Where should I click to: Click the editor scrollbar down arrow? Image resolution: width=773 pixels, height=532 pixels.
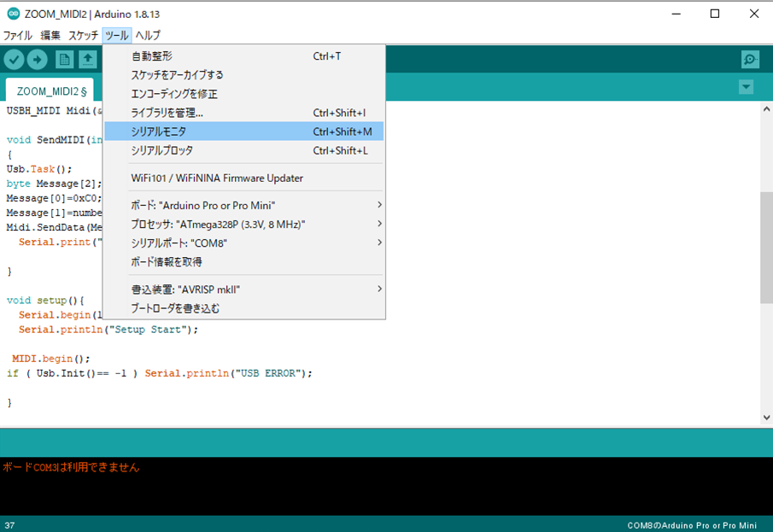(x=766, y=418)
